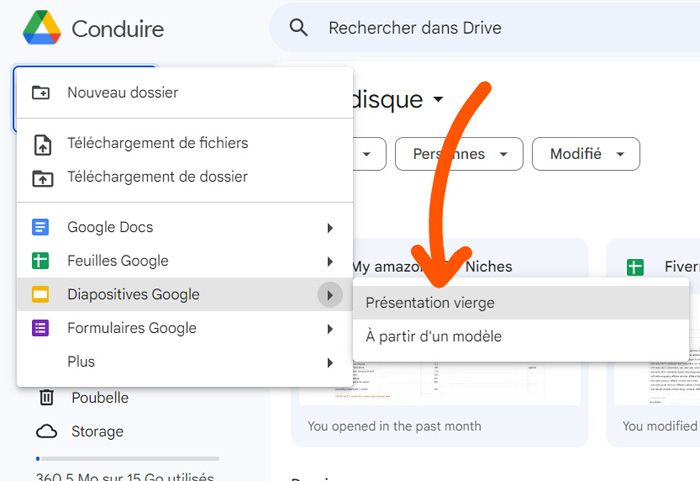Click the Poubelle trash icon
Viewport: 700px width, 481px height.
click(46, 397)
